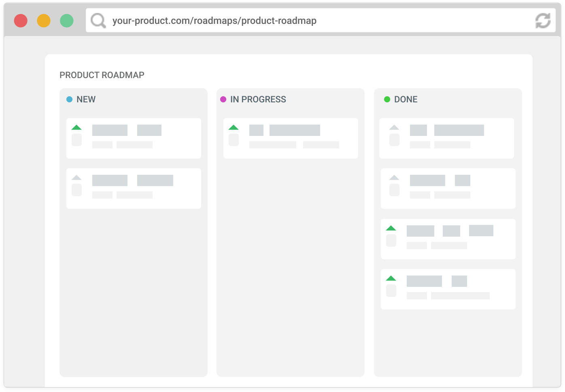Click vote count box on third DONE card
This screenshot has height=392, width=565.
(391, 241)
